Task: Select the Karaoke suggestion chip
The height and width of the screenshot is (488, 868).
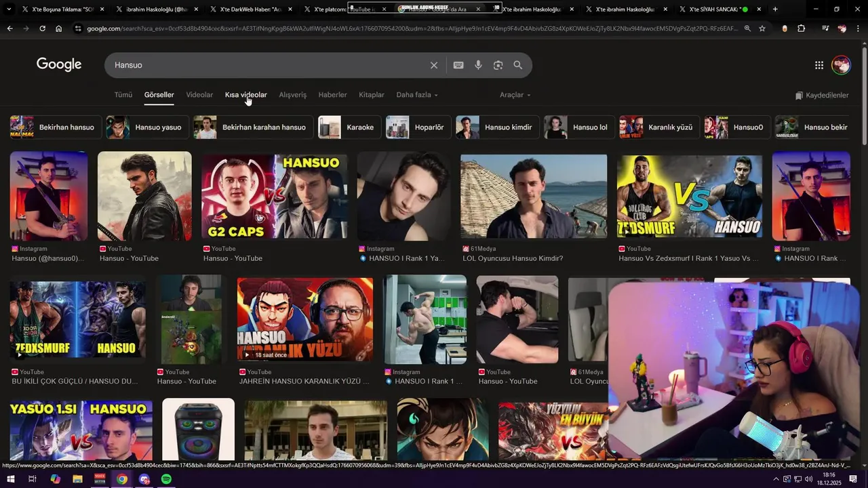Action: tap(350, 127)
